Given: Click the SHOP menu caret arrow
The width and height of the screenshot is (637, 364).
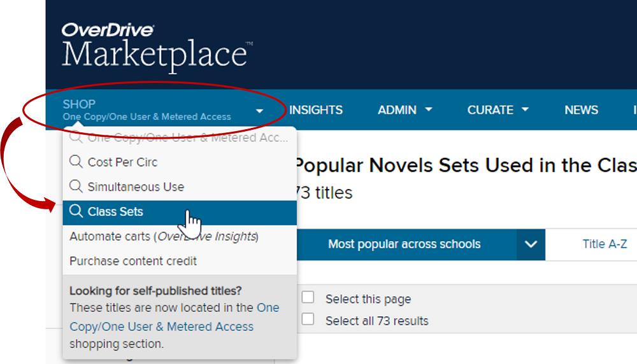Looking at the screenshot, I should (x=259, y=111).
